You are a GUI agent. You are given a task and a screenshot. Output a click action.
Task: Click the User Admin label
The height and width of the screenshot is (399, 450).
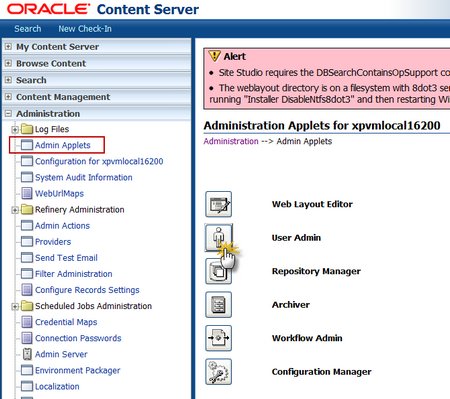296,237
